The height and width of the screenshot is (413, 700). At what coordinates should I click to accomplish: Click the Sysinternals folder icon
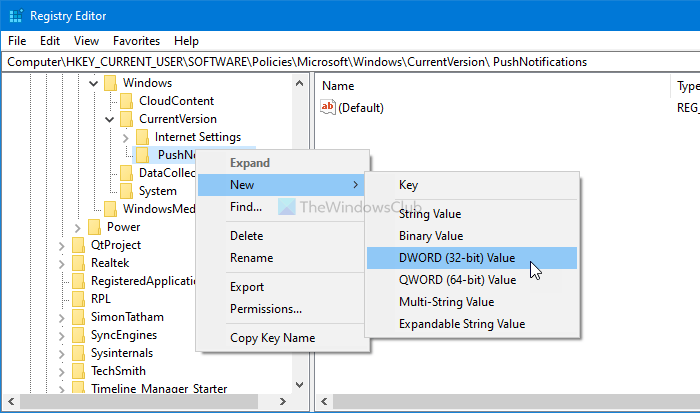[78, 353]
